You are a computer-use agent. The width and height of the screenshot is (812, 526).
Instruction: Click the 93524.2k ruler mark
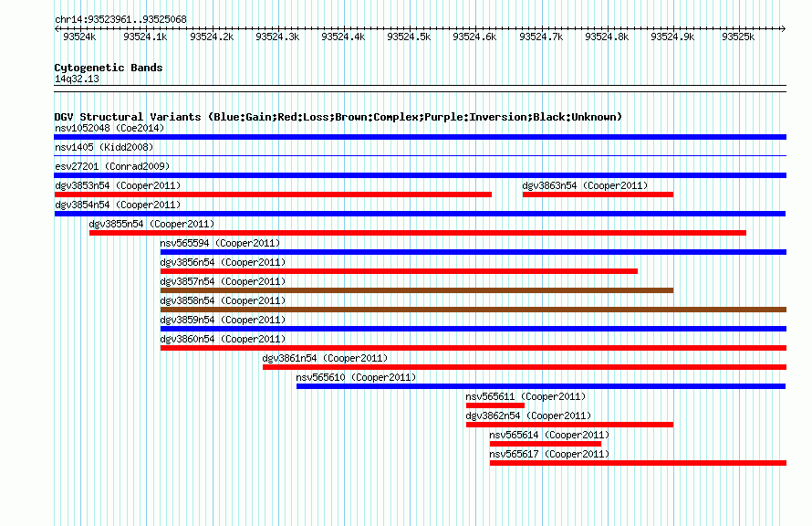[x=212, y=37]
